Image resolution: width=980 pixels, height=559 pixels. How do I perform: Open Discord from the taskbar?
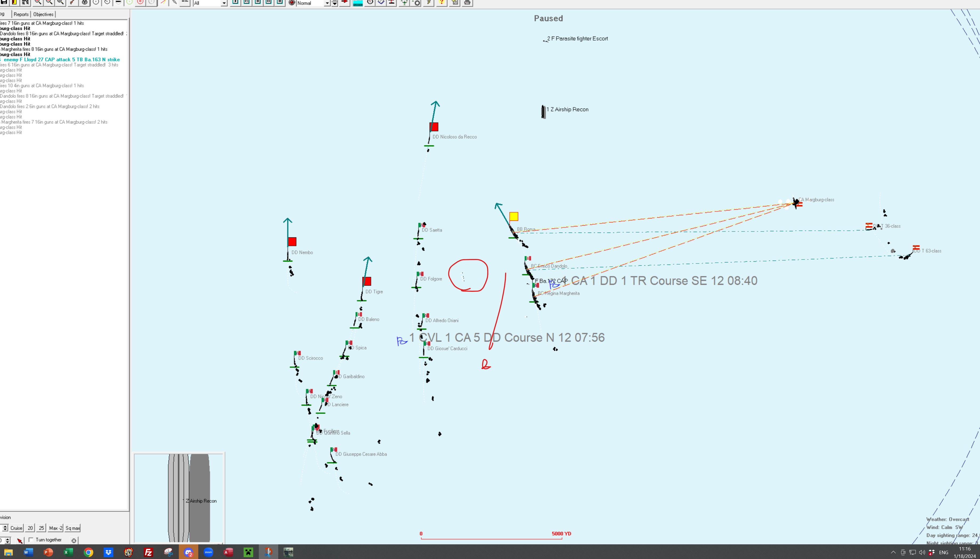[188, 552]
